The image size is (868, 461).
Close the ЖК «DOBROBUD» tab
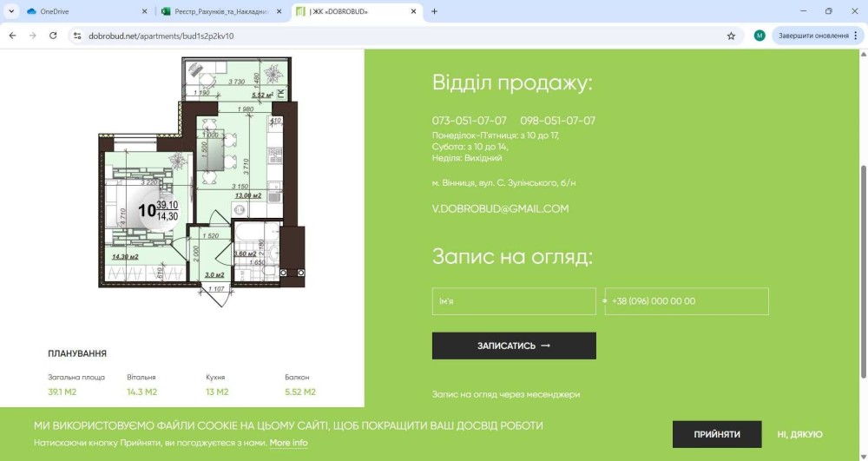tap(414, 11)
